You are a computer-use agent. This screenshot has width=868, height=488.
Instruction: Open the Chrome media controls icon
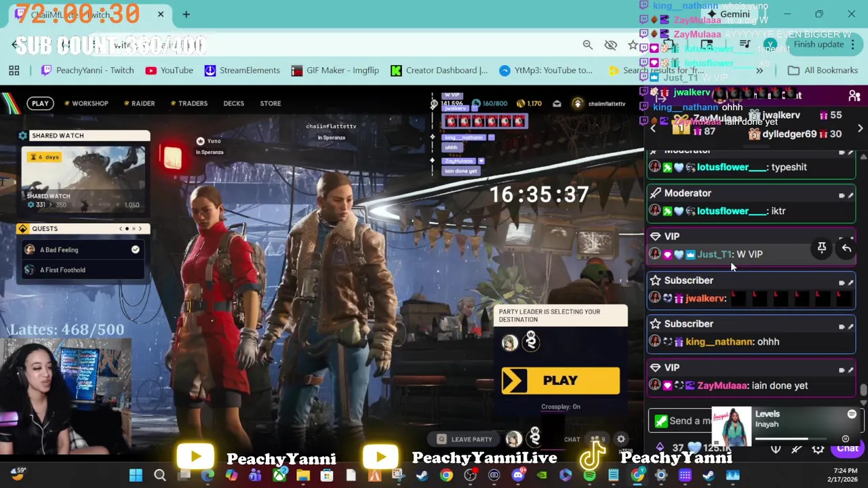pyautogui.click(x=745, y=45)
